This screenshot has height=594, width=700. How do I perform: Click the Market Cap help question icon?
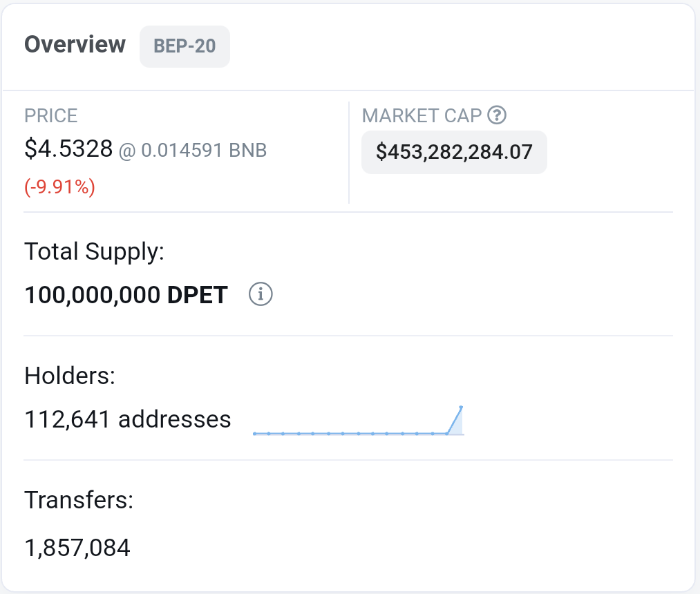click(x=496, y=115)
